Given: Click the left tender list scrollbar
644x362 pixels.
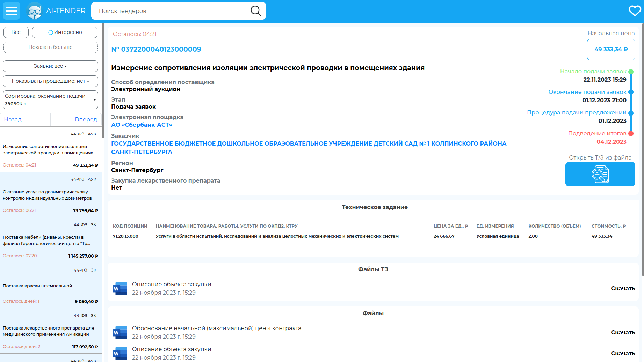Looking at the screenshot, I should 103,80.
